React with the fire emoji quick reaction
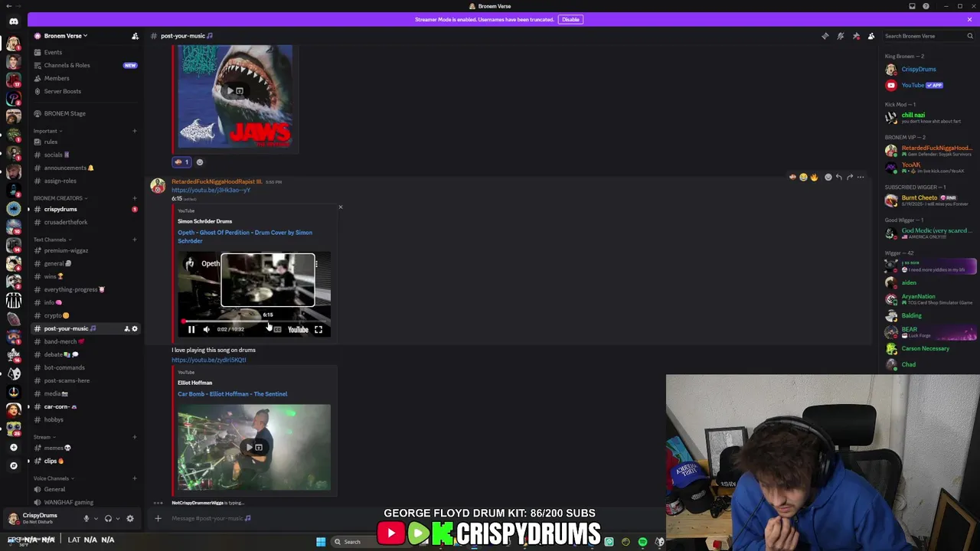Viewport: 980px width, 551px height. [814, 177]
